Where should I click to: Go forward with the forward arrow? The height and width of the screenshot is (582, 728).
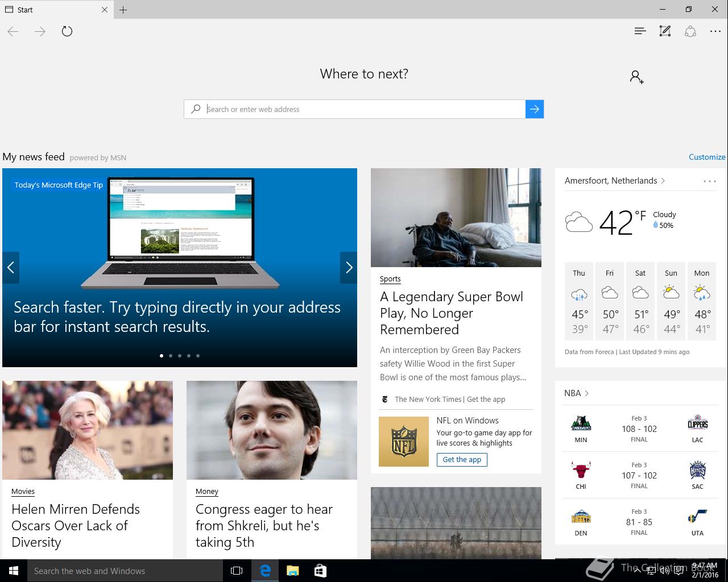click(x=40, y=32)
